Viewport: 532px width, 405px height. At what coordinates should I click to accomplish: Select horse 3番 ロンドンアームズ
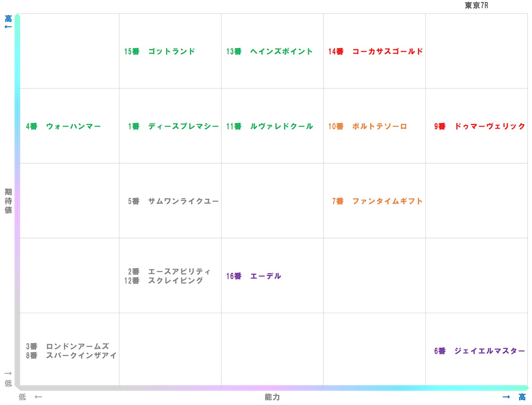pos(70,346)
